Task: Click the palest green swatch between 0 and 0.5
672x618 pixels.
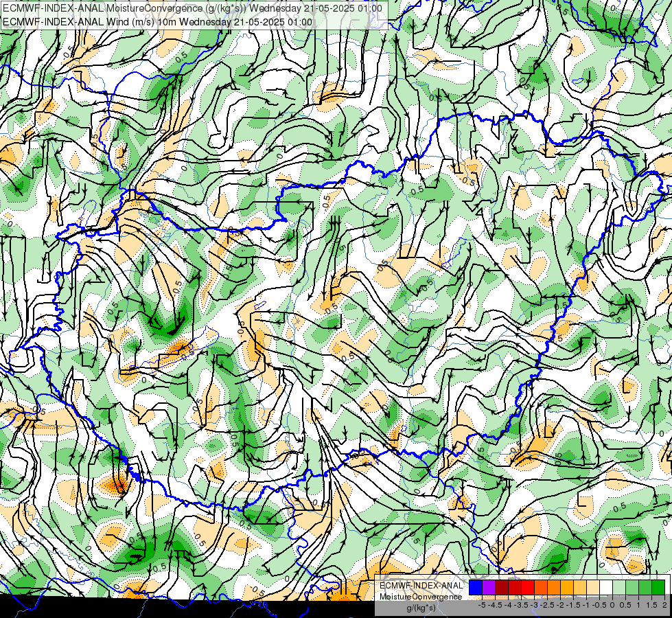Action: [x=619, y=588]
